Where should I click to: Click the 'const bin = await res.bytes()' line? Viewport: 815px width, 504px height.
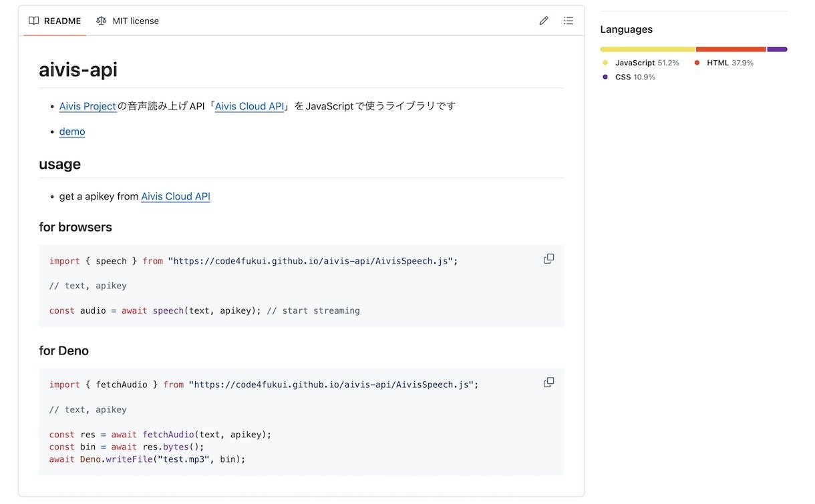coord(127,447)
